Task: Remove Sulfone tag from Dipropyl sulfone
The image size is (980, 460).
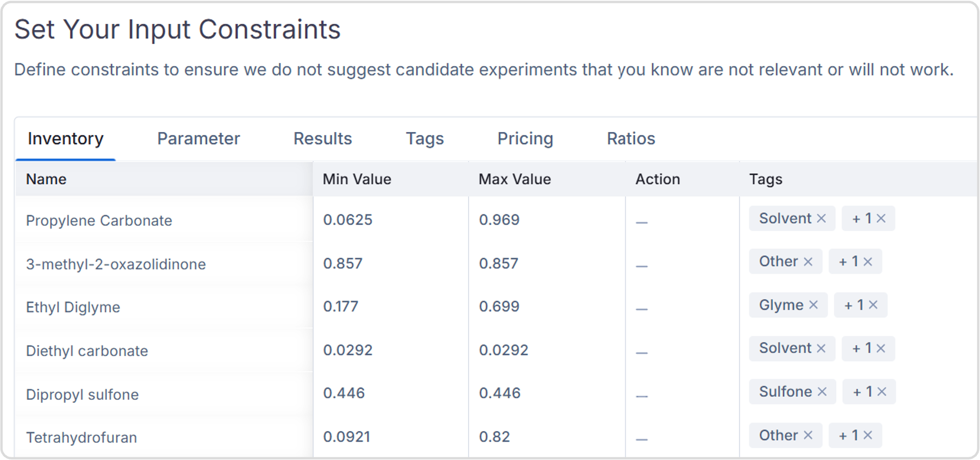Action: pyautogui.click(x=822, y=392)
